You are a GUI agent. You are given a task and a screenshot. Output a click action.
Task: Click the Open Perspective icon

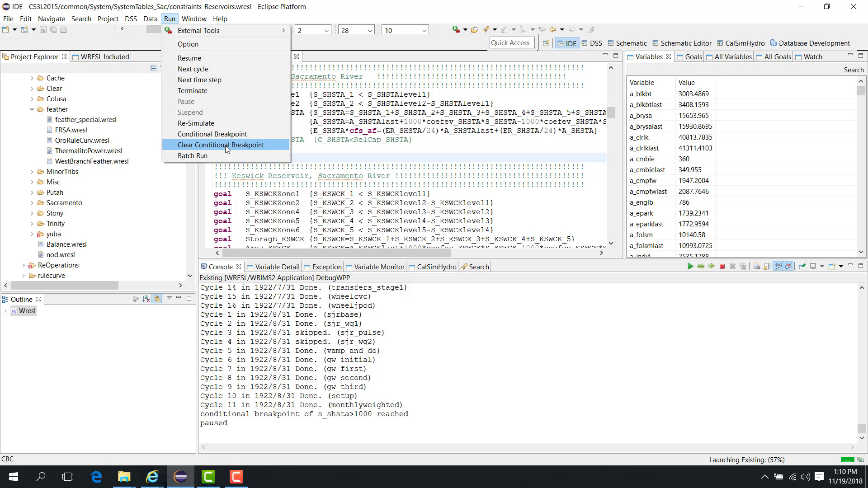pyautogui.click(x=546, y=43)
